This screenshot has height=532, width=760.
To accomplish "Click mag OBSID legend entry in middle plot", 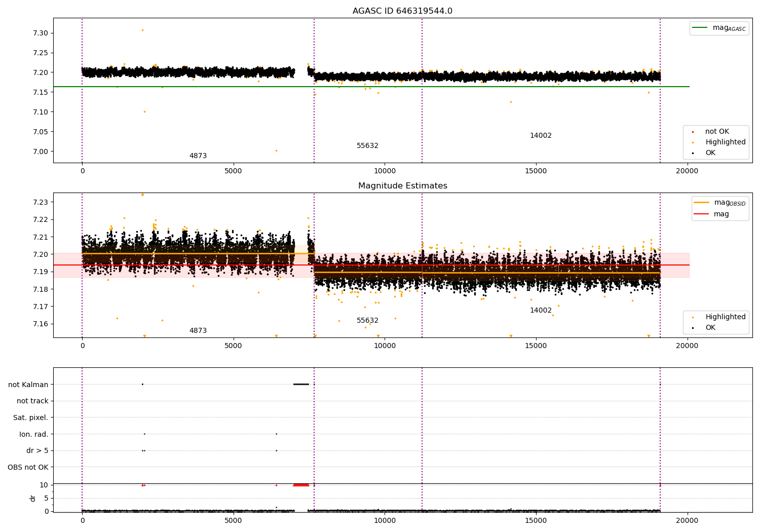I will coord(719,203).
